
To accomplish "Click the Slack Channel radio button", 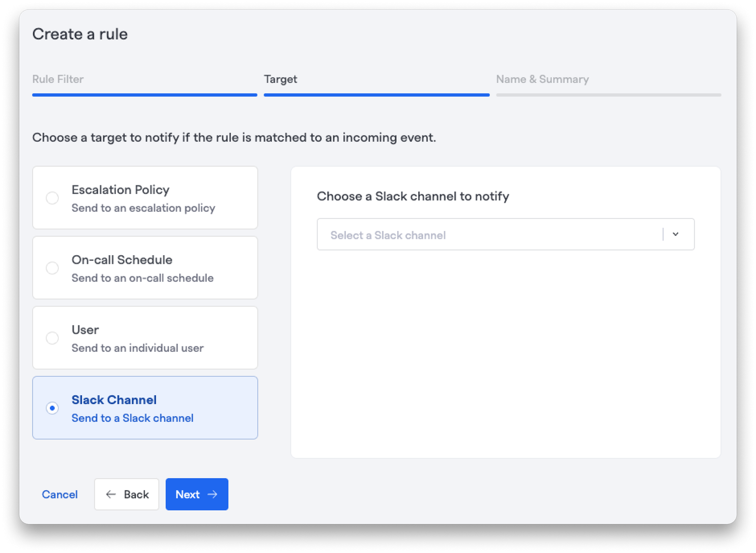I will 52,408.
